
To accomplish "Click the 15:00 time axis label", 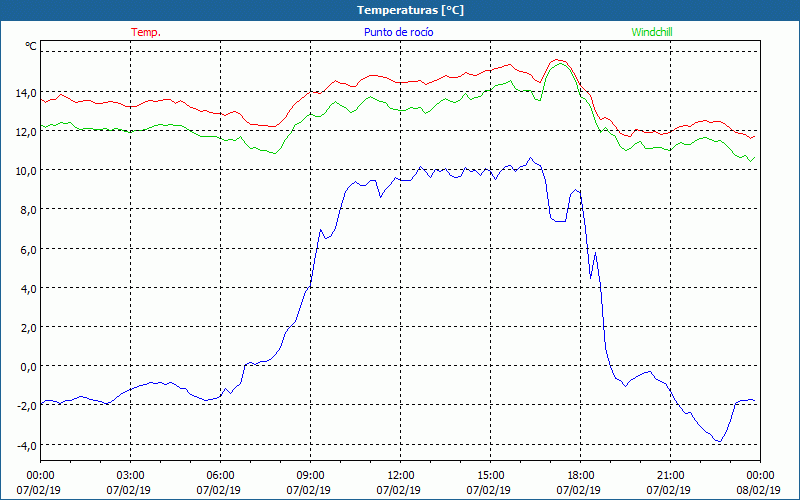I will pyautogui.click(x=490, y=476).
